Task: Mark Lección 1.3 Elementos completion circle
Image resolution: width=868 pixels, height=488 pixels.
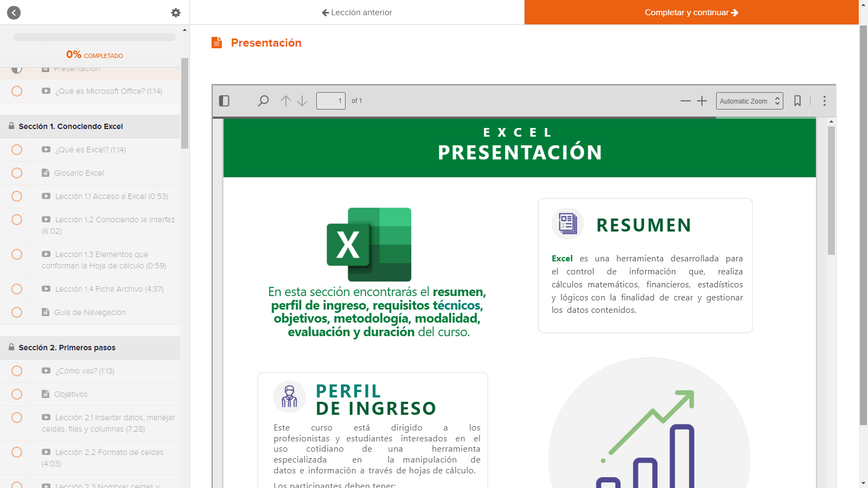Action: coord(17,254)
